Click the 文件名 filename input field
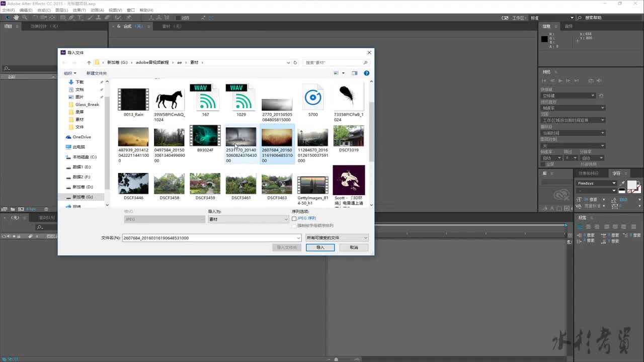Image resolution: width=644 pixels, height=362 pixels. click(209, 238)
